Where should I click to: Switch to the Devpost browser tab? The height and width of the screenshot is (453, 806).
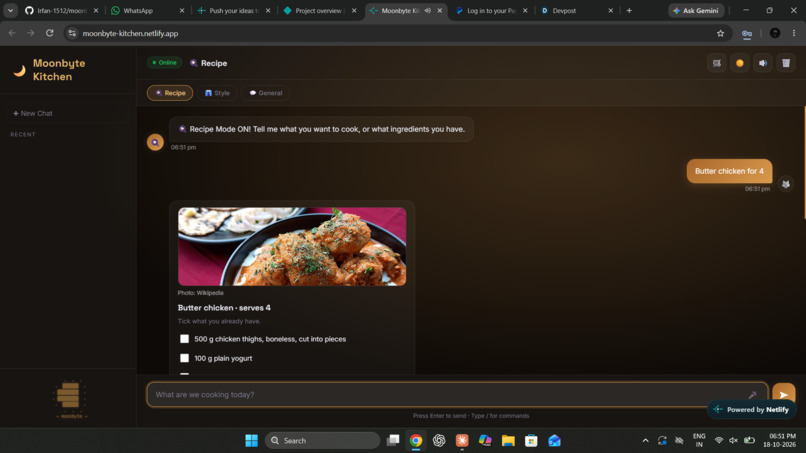tap(576, 10)
